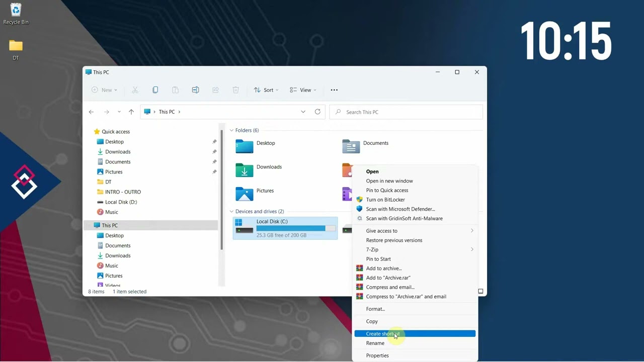Open the Pictures folder in Folders section
The image size is (644, 362).
[255, 194]
